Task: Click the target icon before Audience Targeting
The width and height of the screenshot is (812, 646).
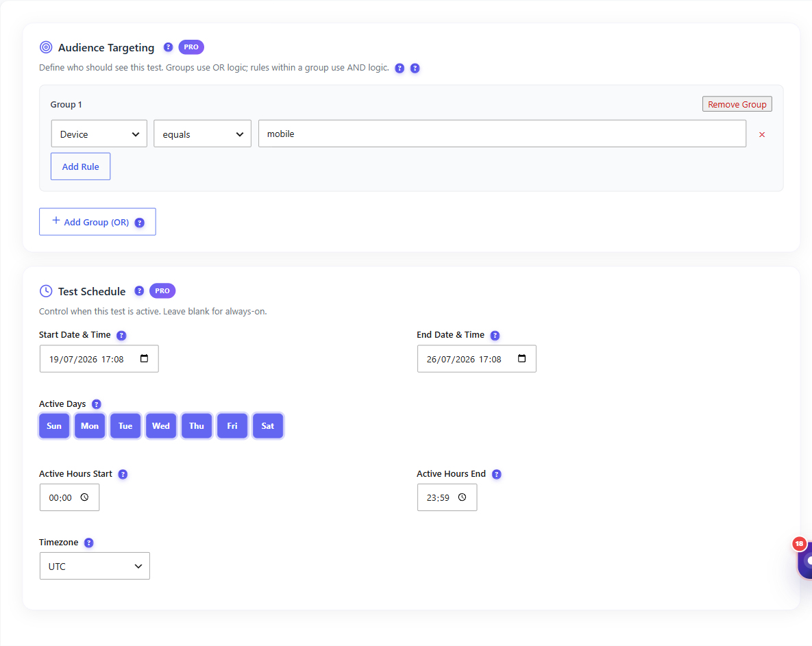Action: coord(46,47)
